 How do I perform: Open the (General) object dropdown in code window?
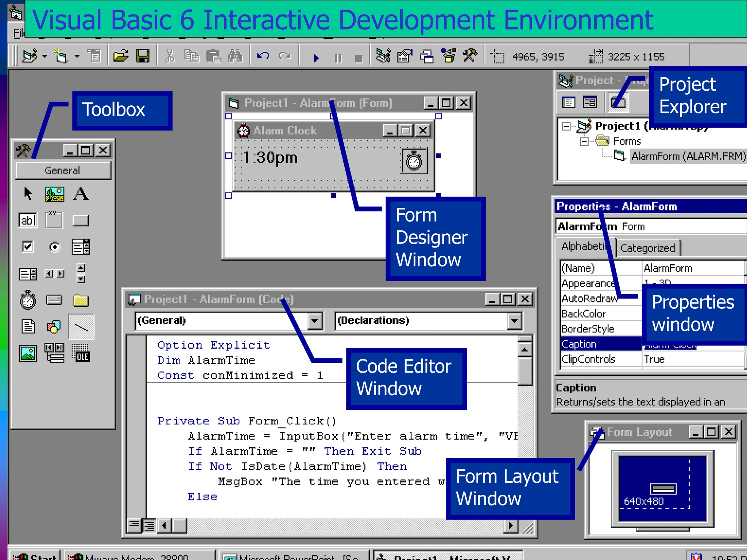coord(314,321)
